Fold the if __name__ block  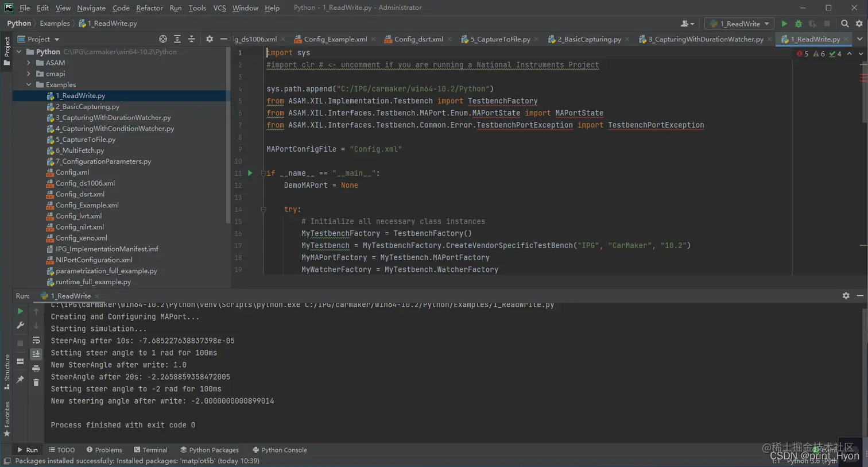point(263,173)
